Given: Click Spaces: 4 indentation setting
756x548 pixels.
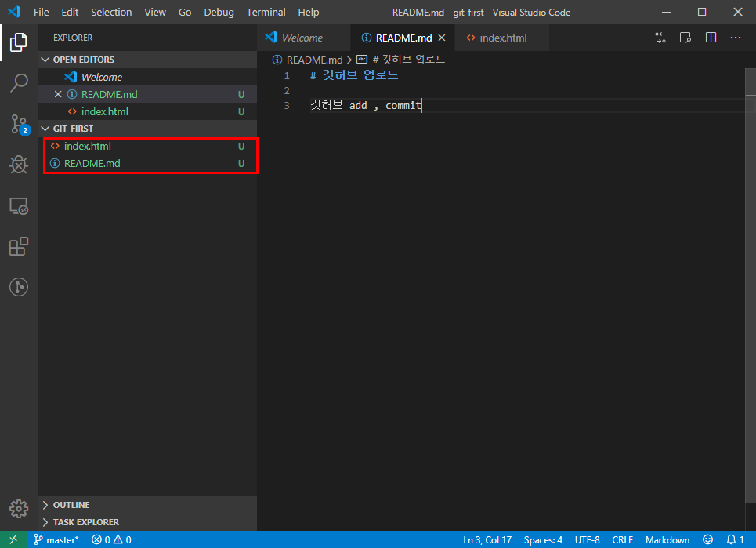Looking at the screenshot, I should [543, 539].
